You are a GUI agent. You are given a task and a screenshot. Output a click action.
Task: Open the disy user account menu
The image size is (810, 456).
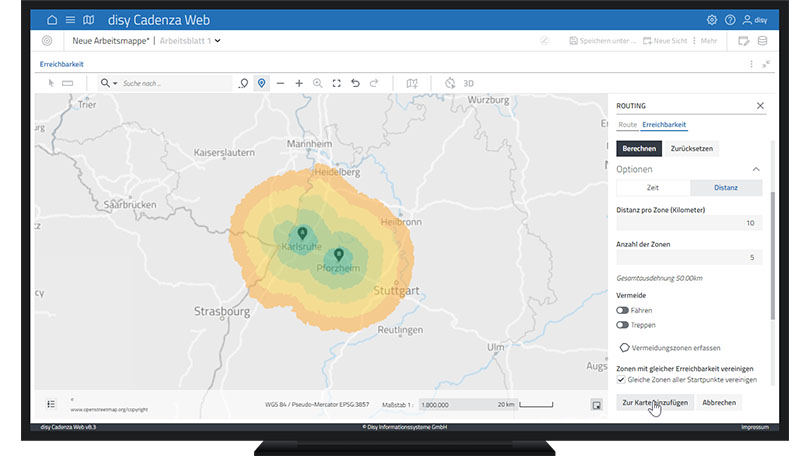(x=755, y=20)
